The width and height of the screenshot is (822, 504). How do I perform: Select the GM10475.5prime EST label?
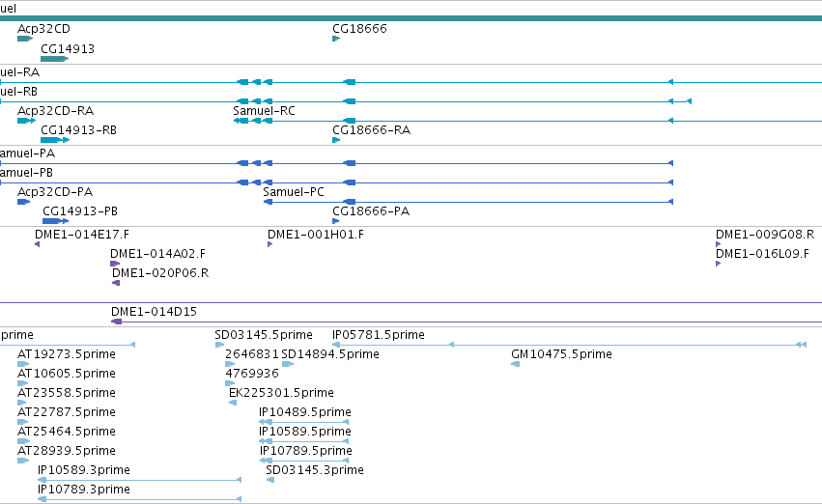pos(561,354)
